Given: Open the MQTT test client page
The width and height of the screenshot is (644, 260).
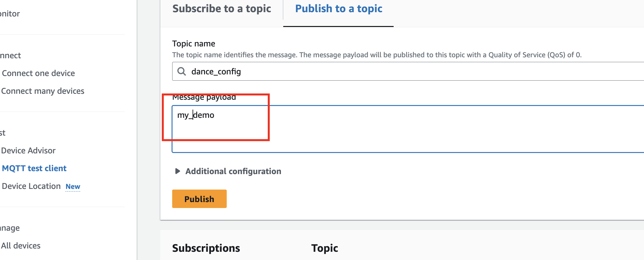Looking at the screenshot, I should [34, 168].
